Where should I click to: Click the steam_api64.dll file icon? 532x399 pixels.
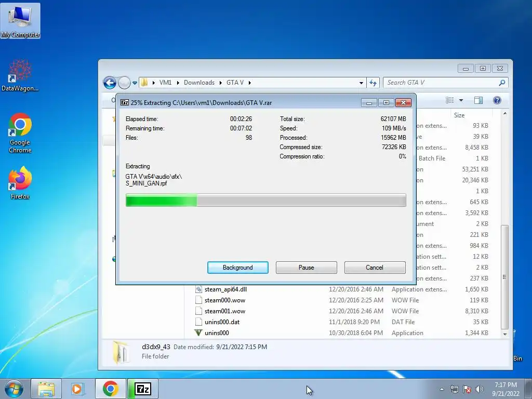pos(198,289)
